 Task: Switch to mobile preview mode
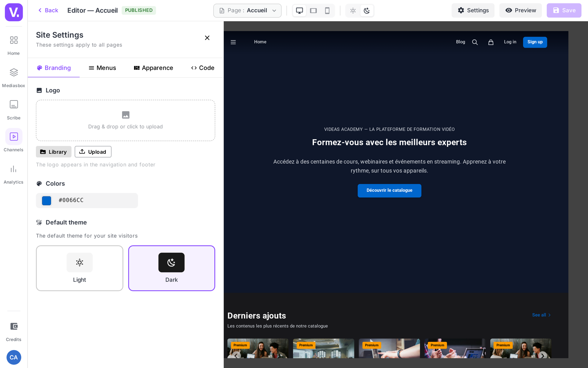tap(327, 11)
